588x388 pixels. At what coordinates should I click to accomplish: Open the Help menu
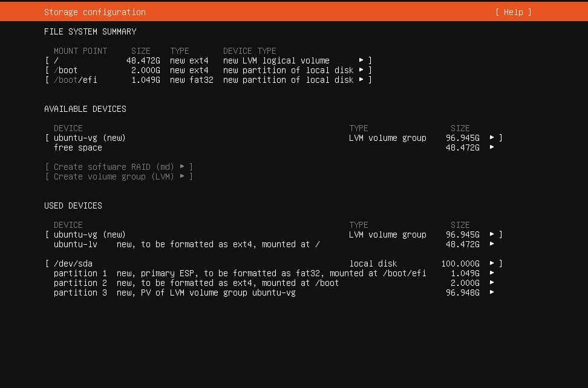click(x=514, y=11)
